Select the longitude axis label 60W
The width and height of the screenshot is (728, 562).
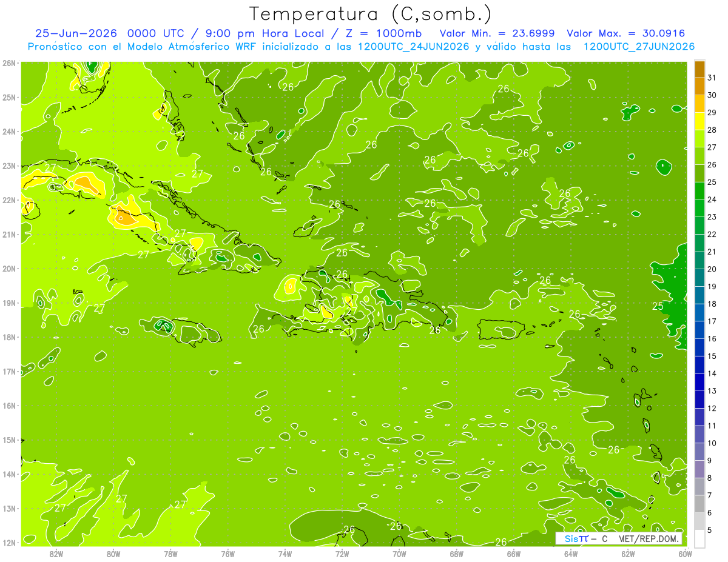(x=685, y=554)
